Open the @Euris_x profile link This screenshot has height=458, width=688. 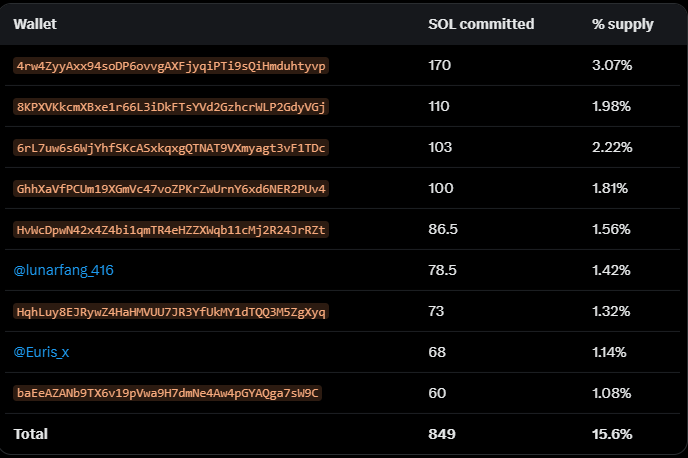(41, 352)
